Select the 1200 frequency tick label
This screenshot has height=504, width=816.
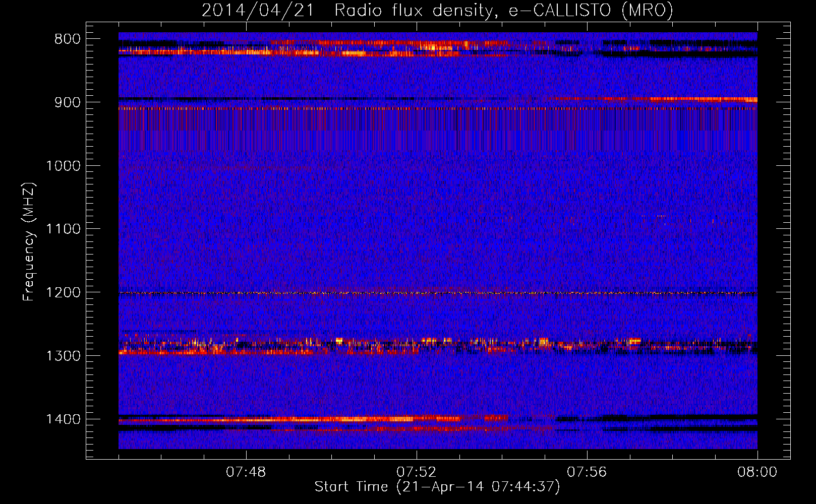(x=63, y=293)
